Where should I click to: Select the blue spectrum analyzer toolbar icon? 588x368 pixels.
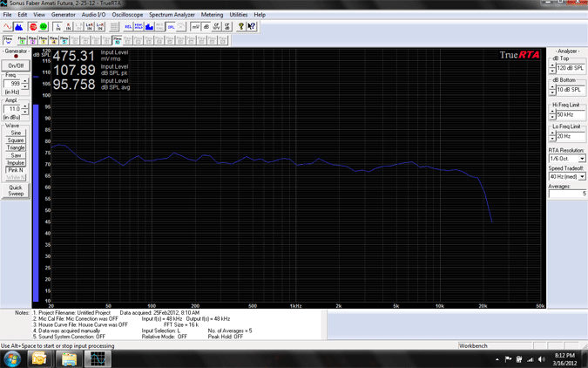click(x=19, y=27)
